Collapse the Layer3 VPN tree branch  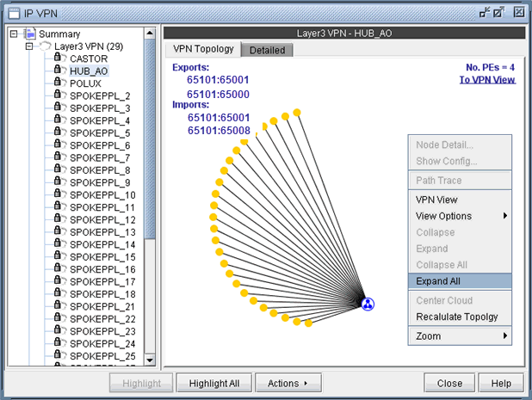pos(29,46)
